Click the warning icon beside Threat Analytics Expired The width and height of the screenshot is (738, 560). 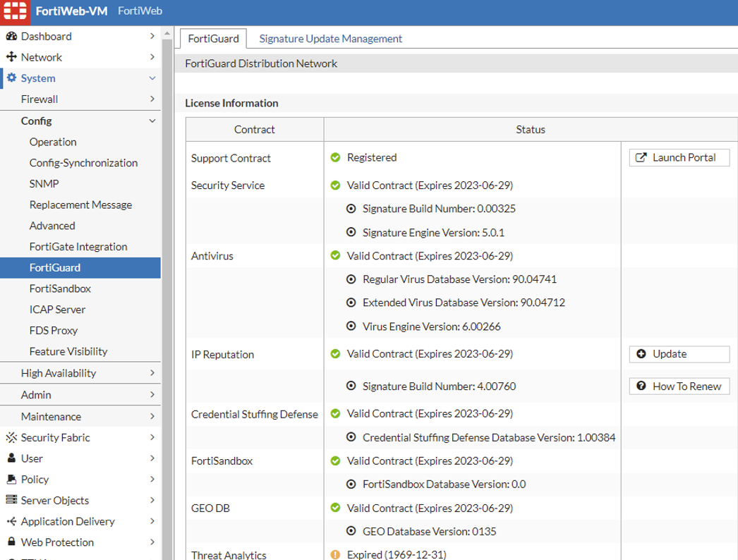(337, 554)
